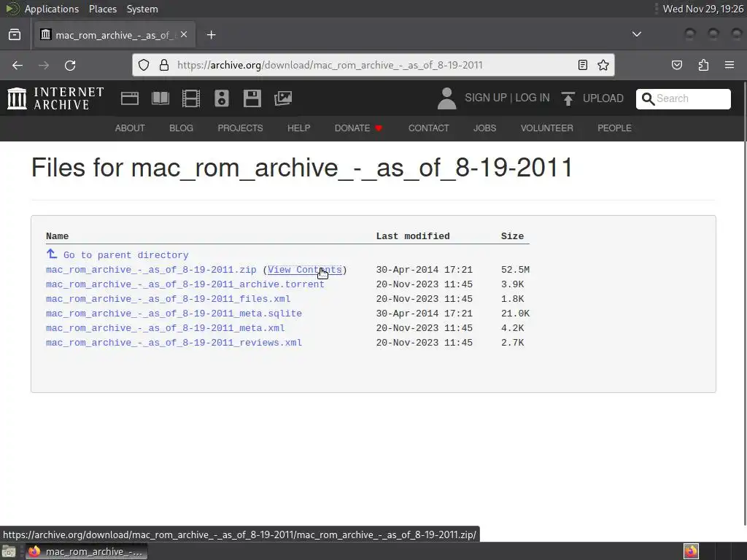Open the HELP nav item
This screenshot has height=560, width=747.
[x=298, y=128]
